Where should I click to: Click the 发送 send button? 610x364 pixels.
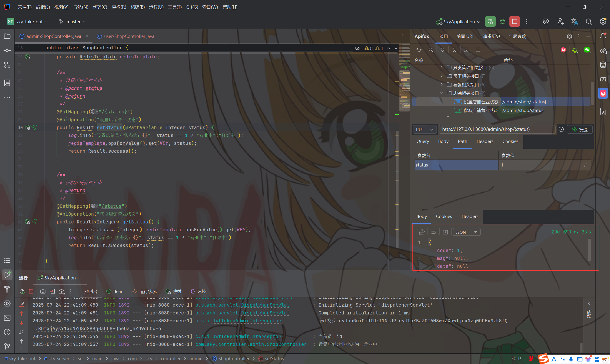[579, 130]
